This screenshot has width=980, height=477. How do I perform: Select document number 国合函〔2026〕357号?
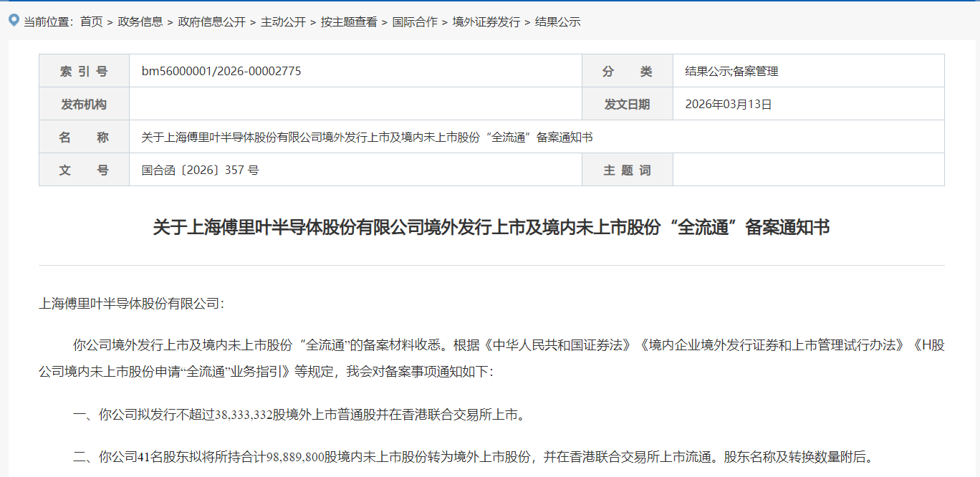click(x=201, y=170)
